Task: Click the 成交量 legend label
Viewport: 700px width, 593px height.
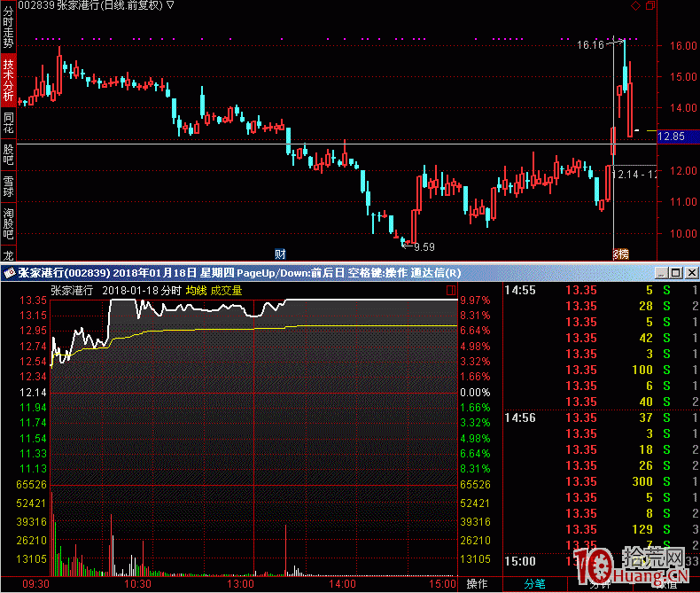Action: 226,291
